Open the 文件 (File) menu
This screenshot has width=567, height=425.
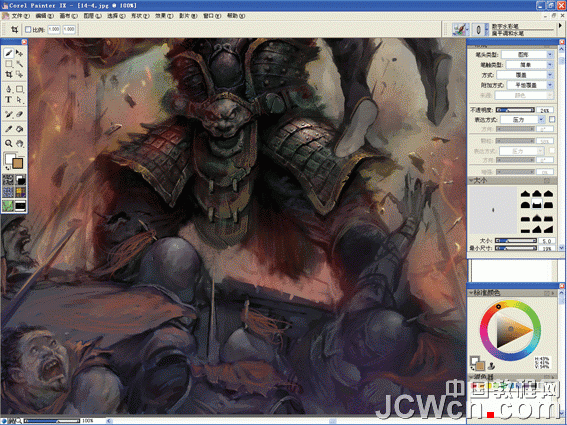pyautogui.click(x=20, y=16)
